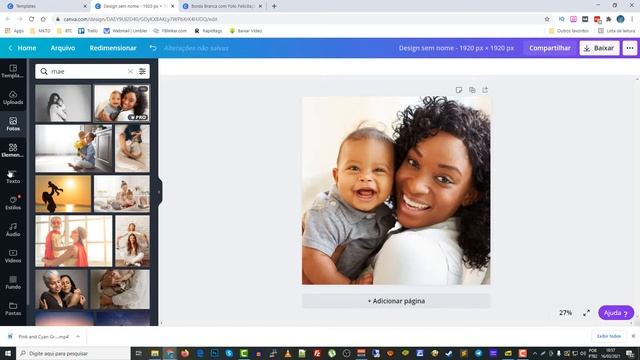Select the Fotos side panel
The width and height of the screenshot is (640, 360).
coord(13,124)
